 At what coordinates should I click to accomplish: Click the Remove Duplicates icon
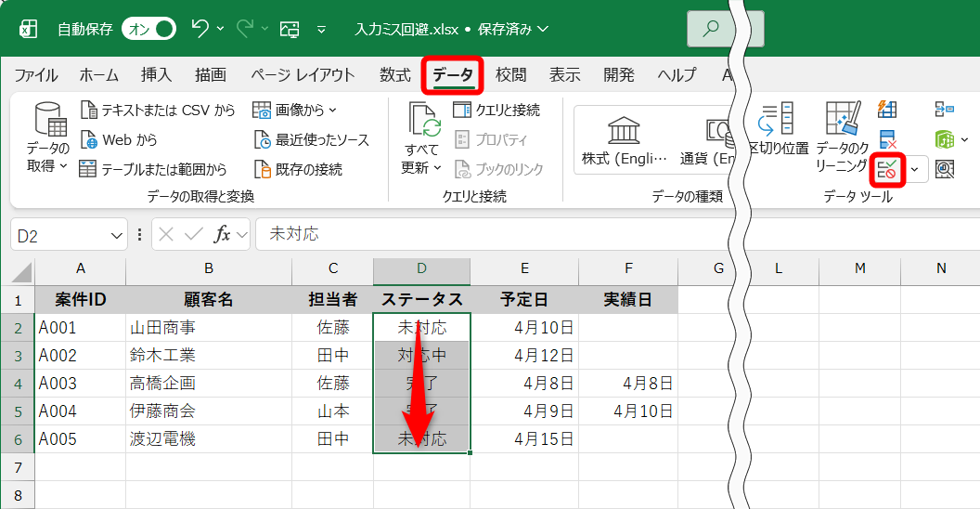(x=887, y=139)
